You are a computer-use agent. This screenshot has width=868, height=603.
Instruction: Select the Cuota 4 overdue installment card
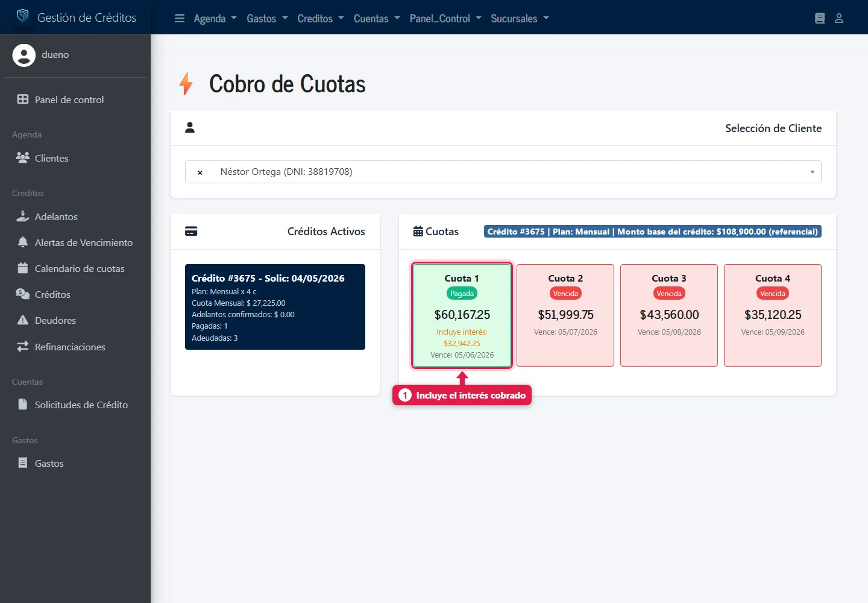[x=773, y=315]
